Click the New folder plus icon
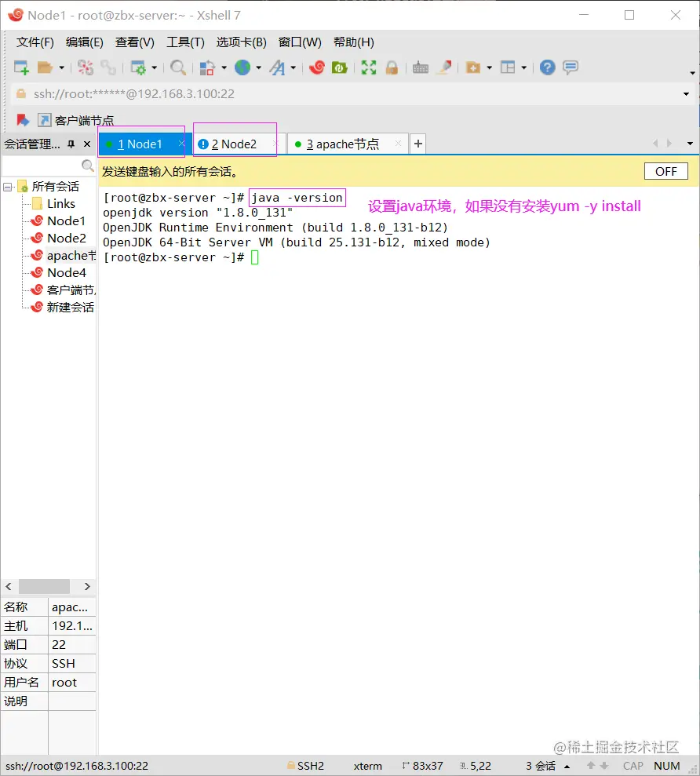700x776 pixels. 473,67
